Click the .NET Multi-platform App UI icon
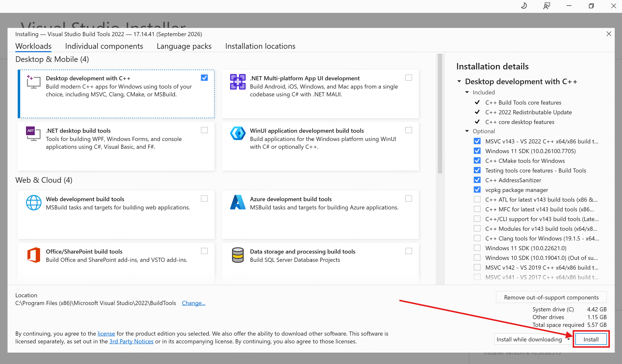Image resolution: width=622 pixels, height=364 pixels. [x=238, y=82]
